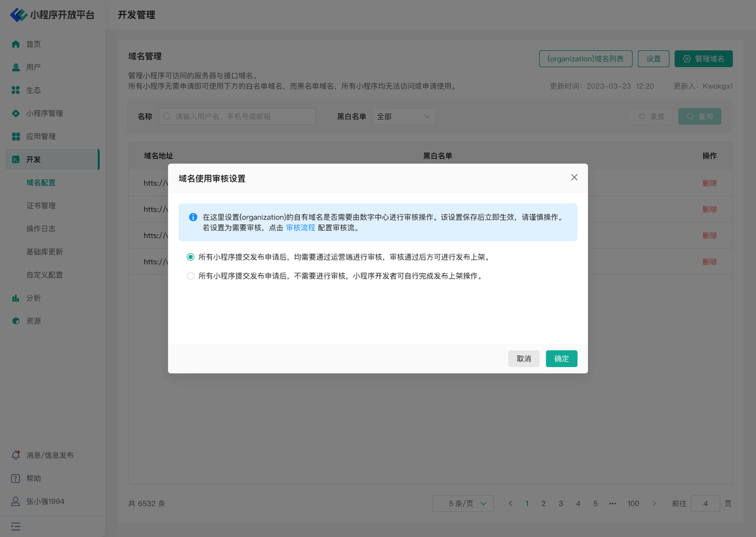Open 操作日志 in sidebar submenu

[41, 228]
